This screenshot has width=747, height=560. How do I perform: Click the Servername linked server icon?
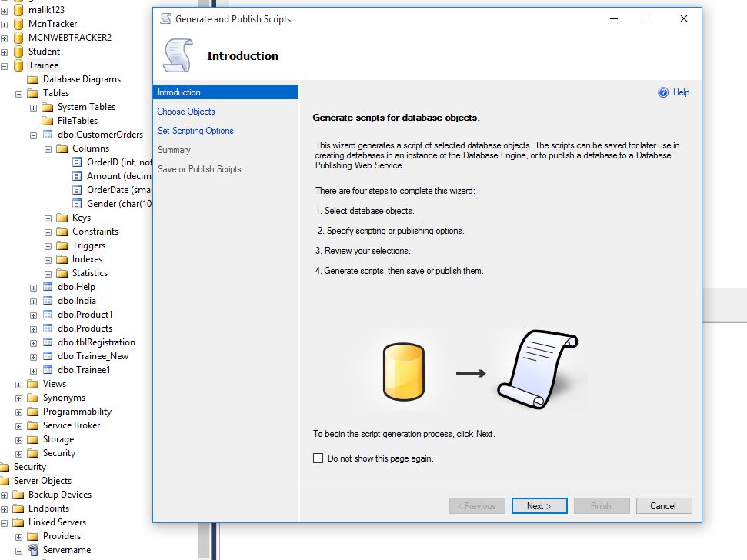(x=33, y=550)
